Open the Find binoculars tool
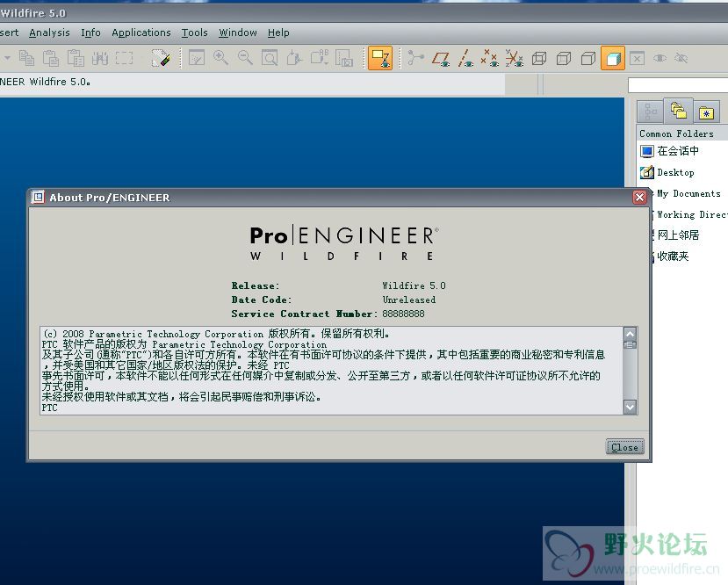Viewport: 728px width, 585px height. (100, 58)
